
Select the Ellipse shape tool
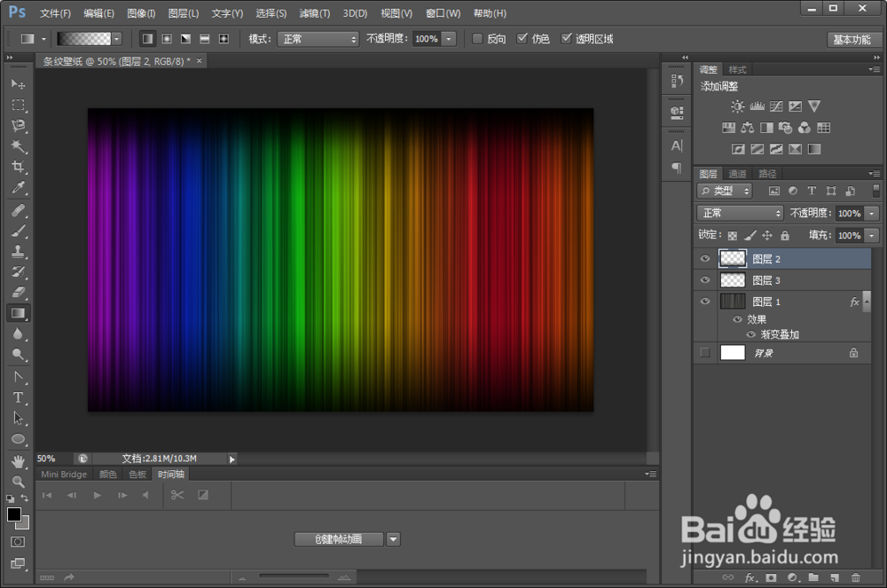[x=18, y=439]
